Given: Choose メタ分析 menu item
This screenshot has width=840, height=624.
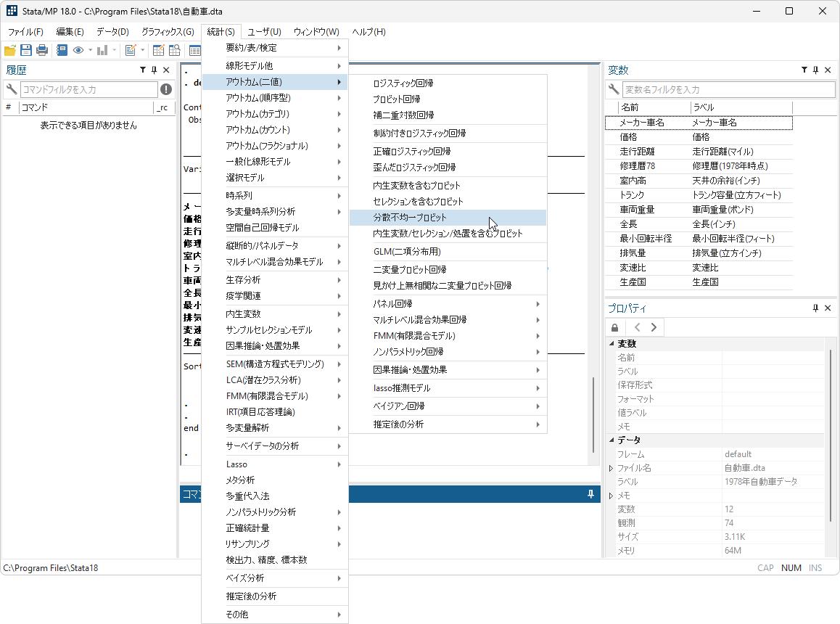Looking at the screenshot, I should click(x=275, y=480).
